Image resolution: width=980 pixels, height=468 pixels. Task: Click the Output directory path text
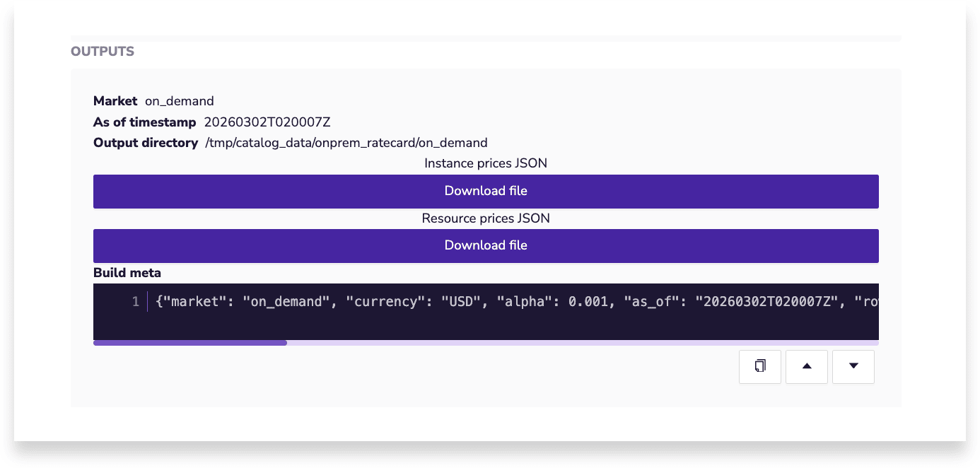(346, 143)
